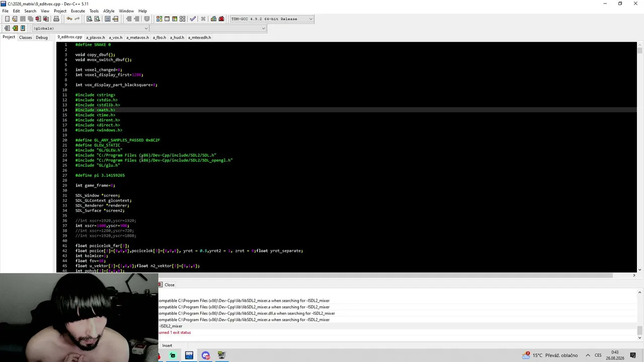Select the Project sidebar tab

pos(9,37)
